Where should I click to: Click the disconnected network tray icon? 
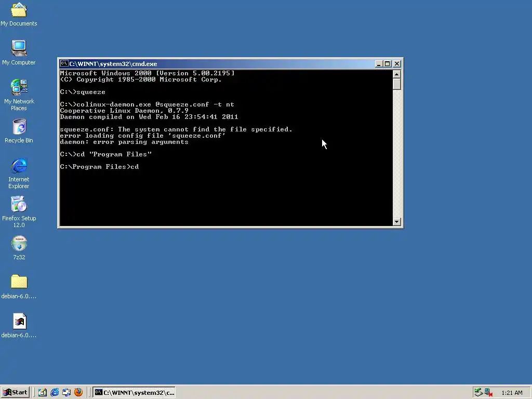488,392
